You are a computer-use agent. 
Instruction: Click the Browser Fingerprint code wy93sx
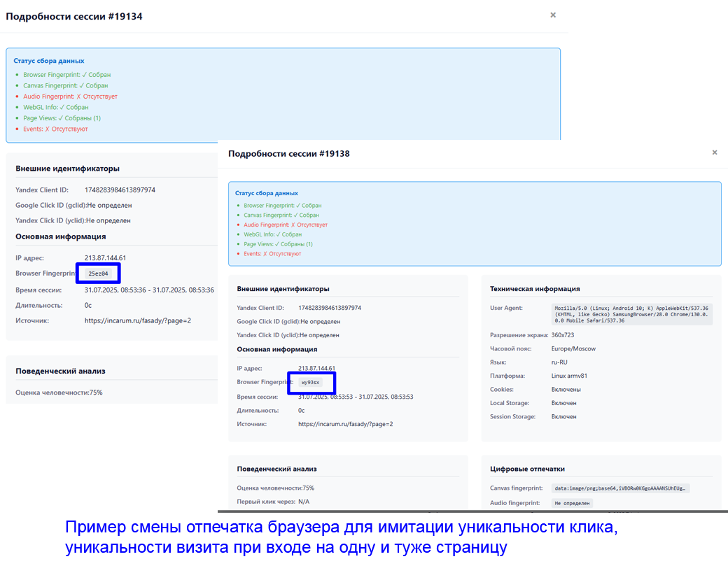pos(310,383)
